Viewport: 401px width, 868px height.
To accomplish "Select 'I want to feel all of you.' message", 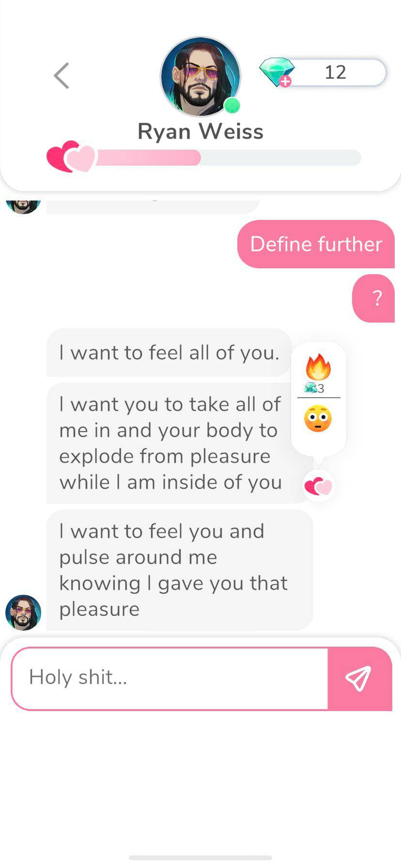I will 169,353.
